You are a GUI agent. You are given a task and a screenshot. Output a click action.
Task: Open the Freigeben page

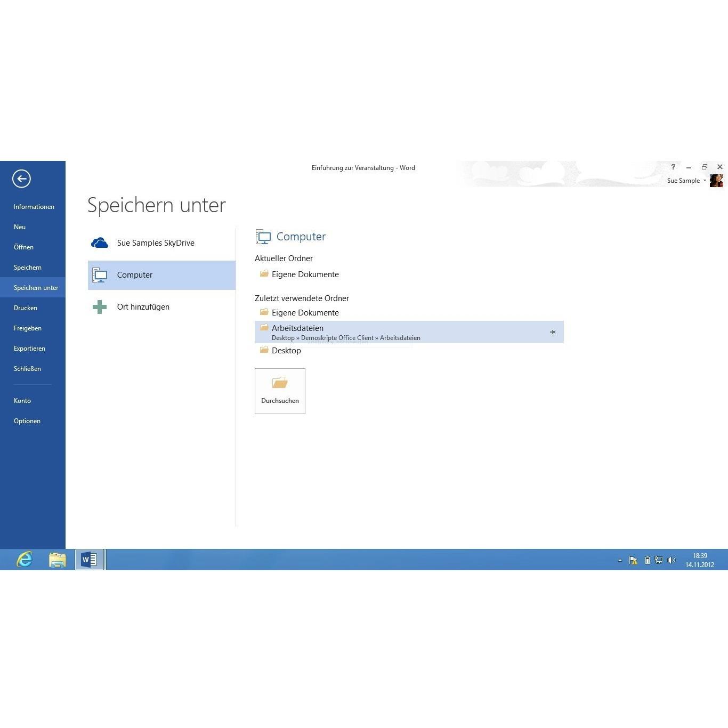coord(28,328)
